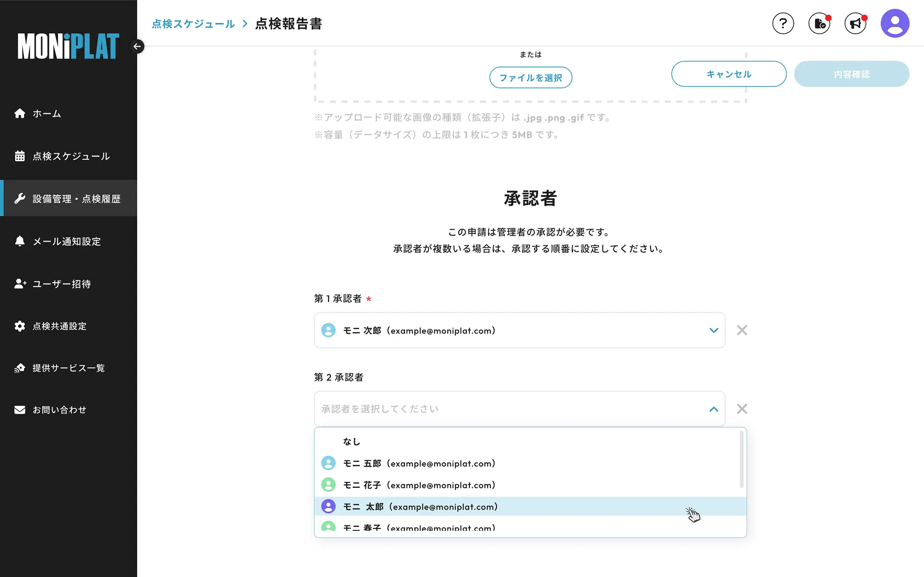Click the ファイルを選択 button

(530, 78)
